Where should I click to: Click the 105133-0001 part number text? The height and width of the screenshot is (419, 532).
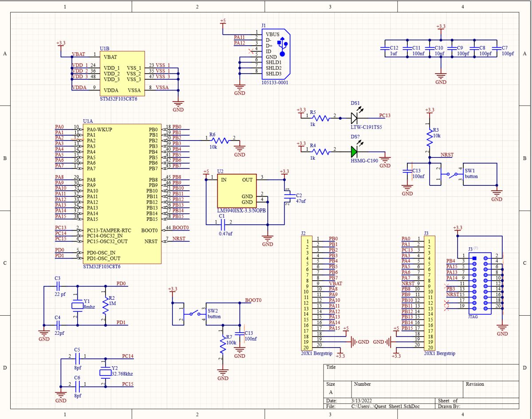coord(275,82)
